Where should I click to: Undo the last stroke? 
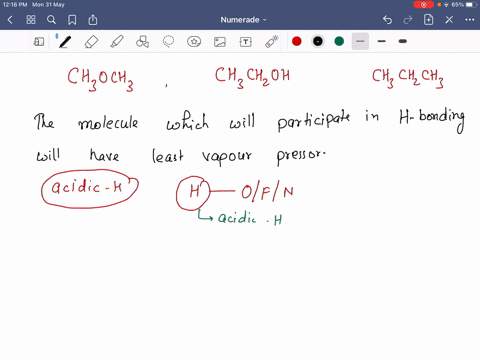click(x=387, y=20)
